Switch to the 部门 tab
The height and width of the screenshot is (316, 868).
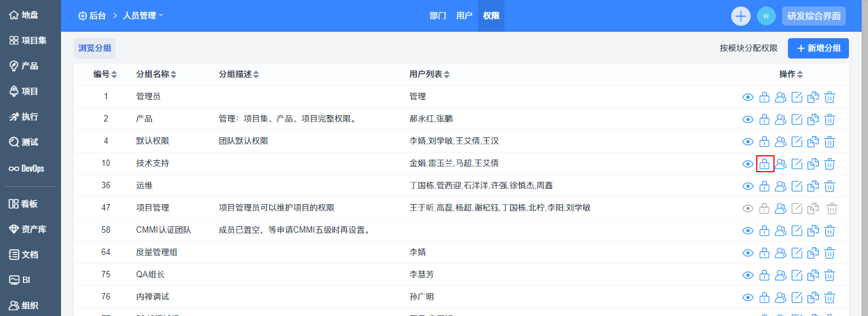tap(438, 16)
